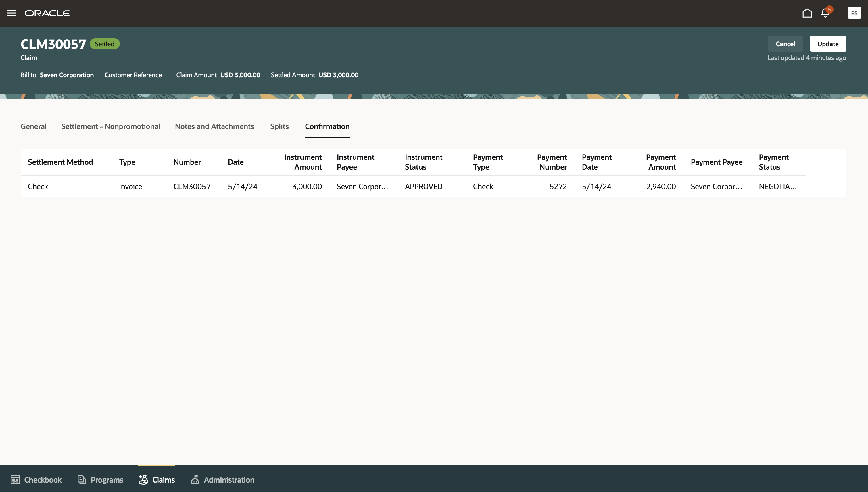Viewport: 868px width, 492px height.
Task: Click the Checkbook icon in bottom bar
Action: pyautogui.click(x=15, y=479)
